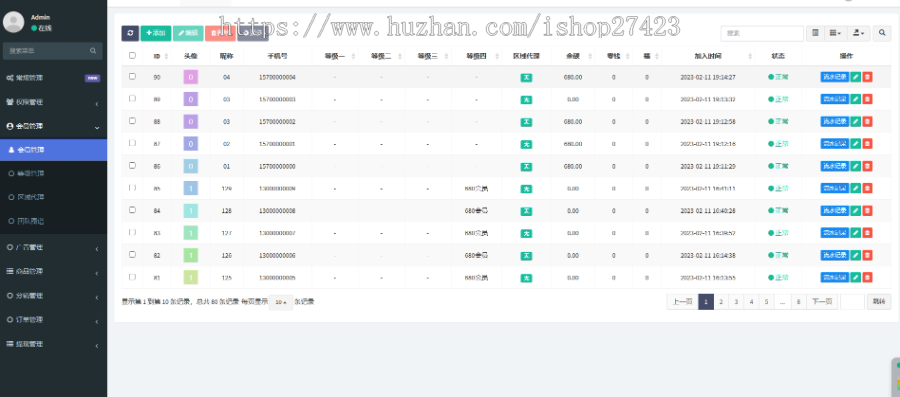Screen dimensions: 900x397
Task: Click red trash icon in row ID 83
Action: (x=867, y=232)
